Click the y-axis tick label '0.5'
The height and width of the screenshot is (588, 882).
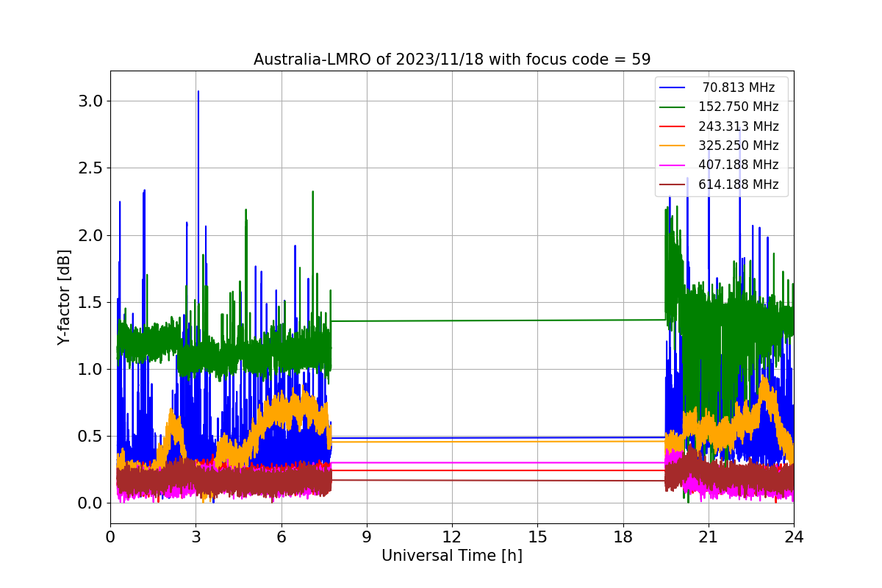click(x=91, y=437)
